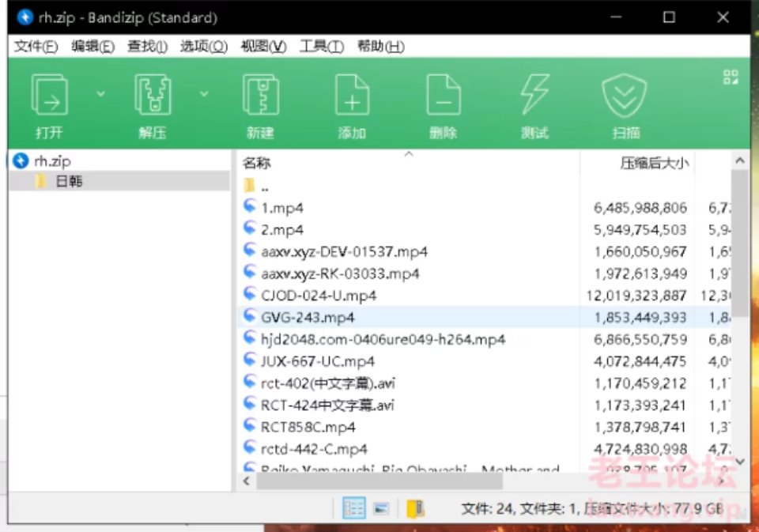Open the 编辑(E) menu
Image resolution: width=759 pixels, height=532 pixels.
pos(93,47)
